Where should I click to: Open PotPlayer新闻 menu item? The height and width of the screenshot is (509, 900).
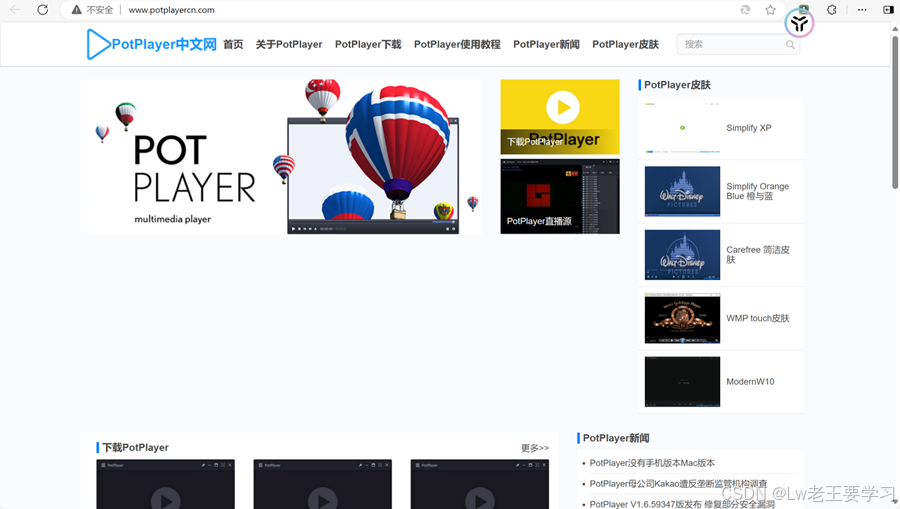click(x=546, y=44)
